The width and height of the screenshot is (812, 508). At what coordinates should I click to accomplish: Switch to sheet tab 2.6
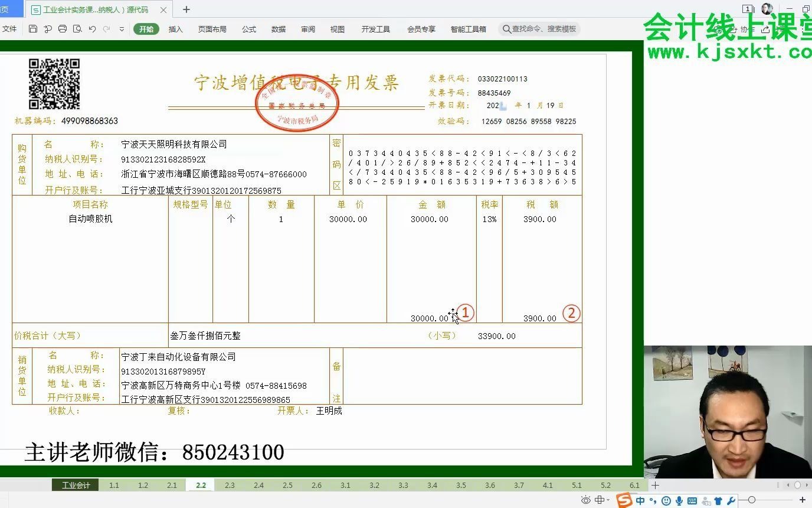pos(316,485)
